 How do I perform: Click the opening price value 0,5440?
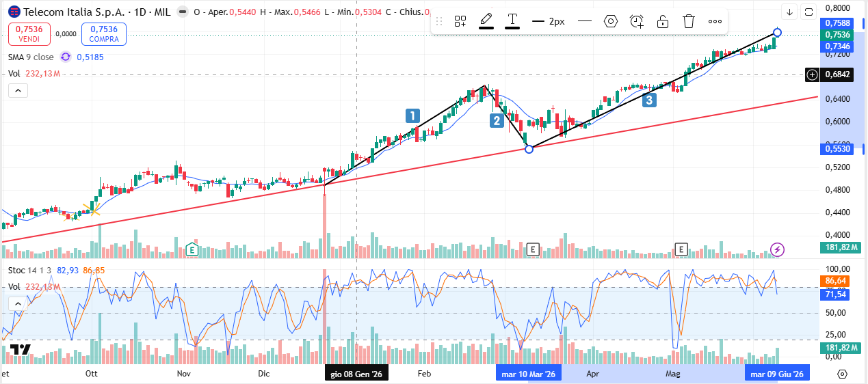pos(244,12)
